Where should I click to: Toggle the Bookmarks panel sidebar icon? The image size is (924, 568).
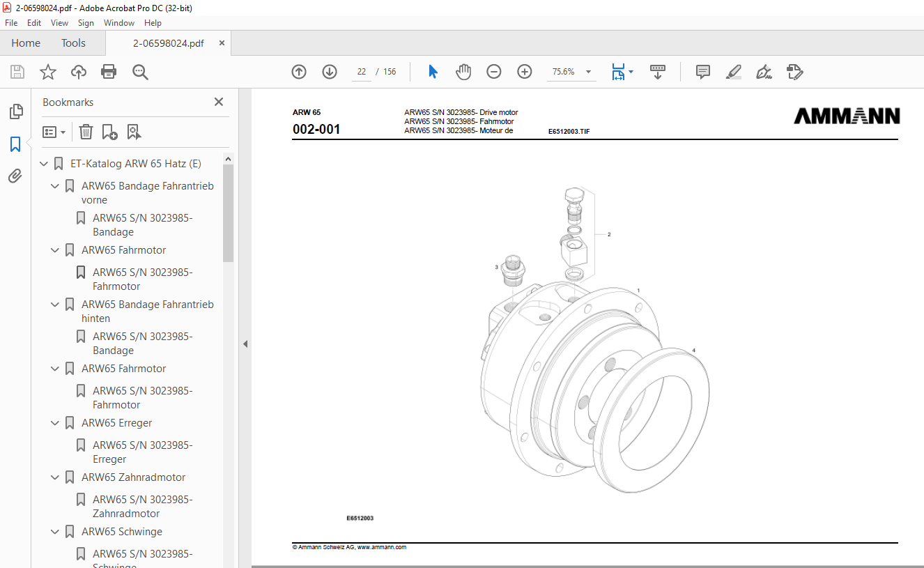coord(15,144)
